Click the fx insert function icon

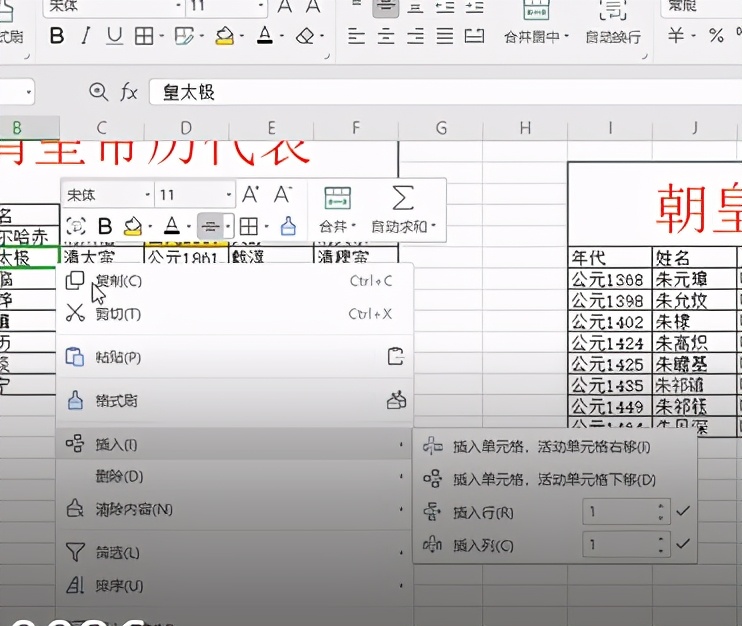pyautogui.click(x=129, y=92)
